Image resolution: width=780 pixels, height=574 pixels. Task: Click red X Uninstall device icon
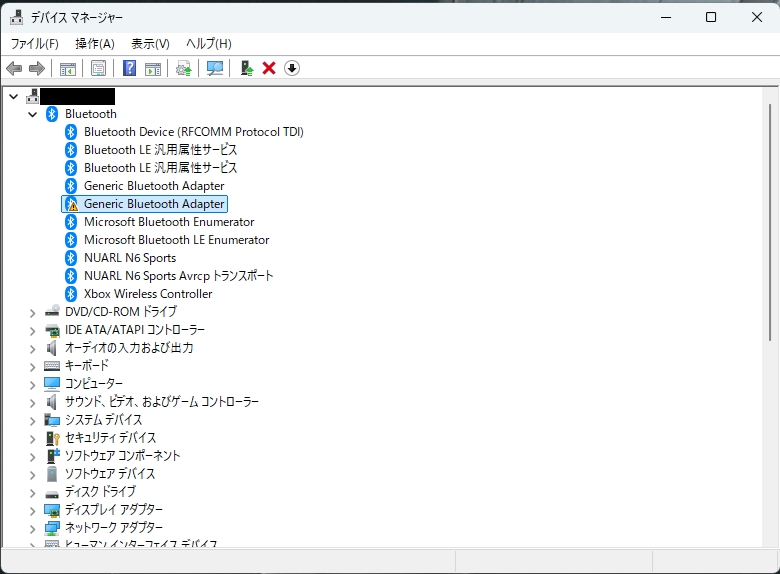tap(269, 68)
